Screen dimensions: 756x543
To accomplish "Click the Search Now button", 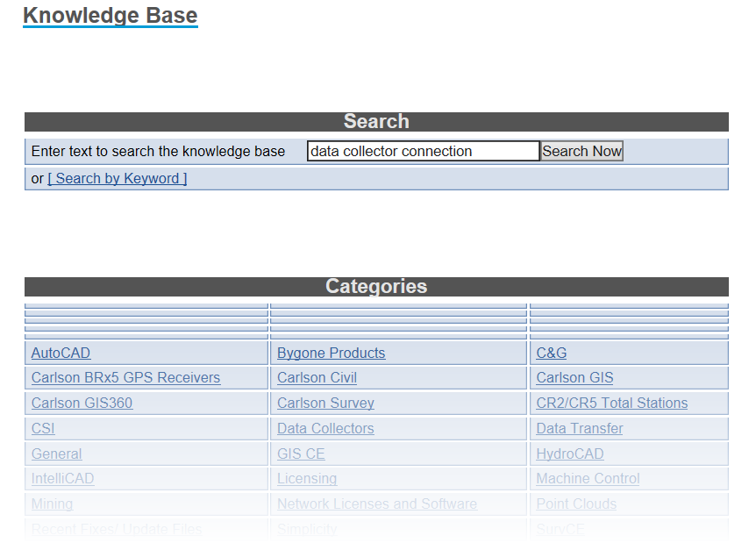I will [x=581, y=151].
